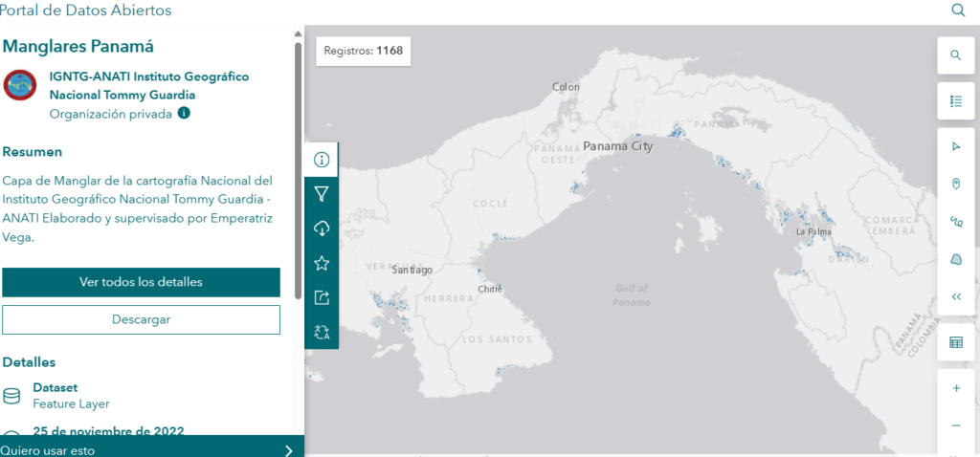Open the translate language icon
980x457 pixels.
(x=322, y=332)
